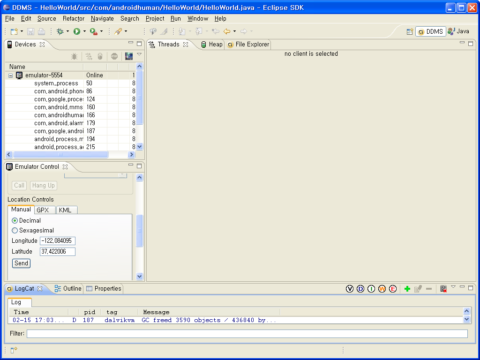
Task: Switch to the Properties tab
Action: pyautogui.click(x=104, y=289)
